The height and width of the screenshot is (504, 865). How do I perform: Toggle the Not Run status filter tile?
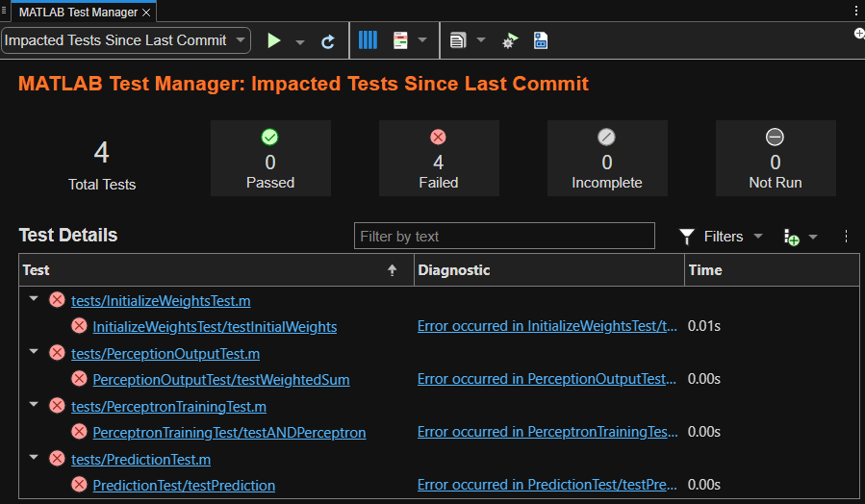775,159
